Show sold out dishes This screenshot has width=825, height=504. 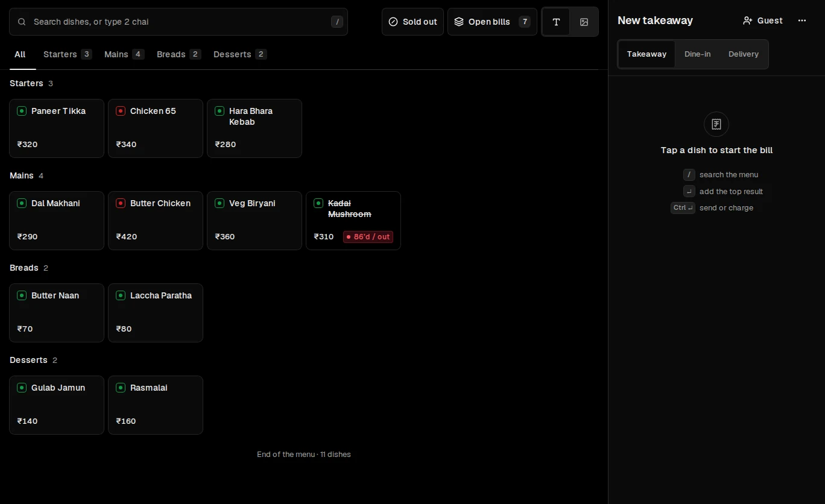[413, 22]
